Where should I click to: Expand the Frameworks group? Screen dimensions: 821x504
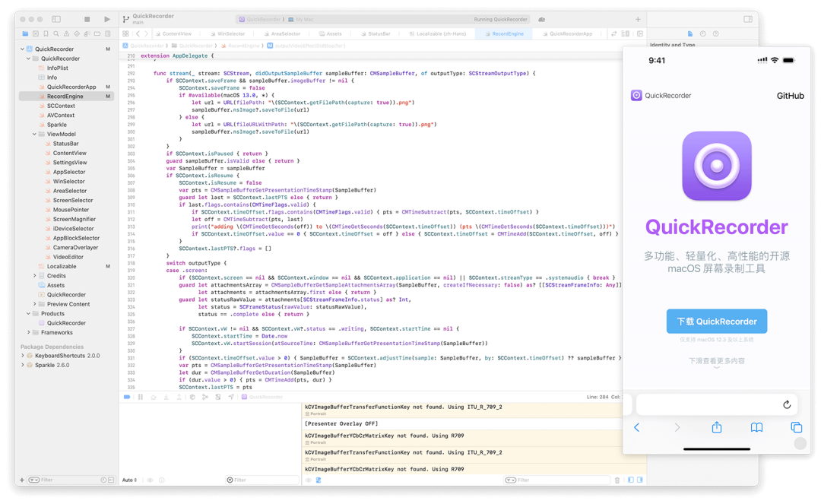pyautogui.click(x=28, y=332)
